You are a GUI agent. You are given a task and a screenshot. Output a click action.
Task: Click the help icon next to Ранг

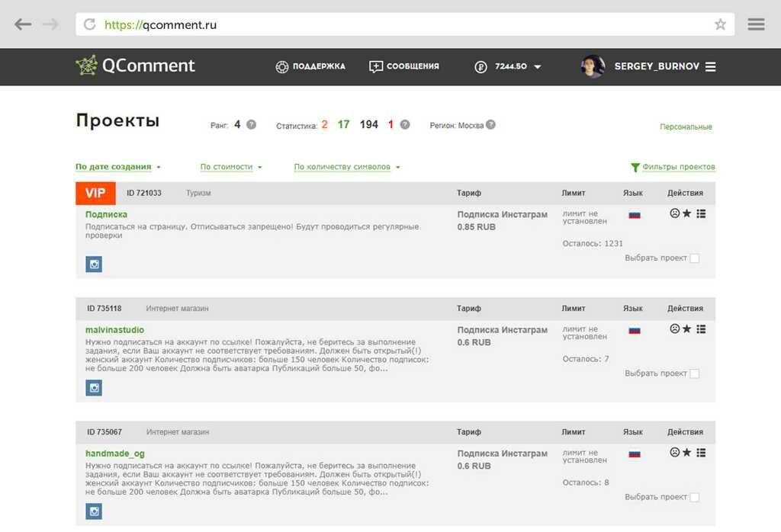[x=252, y=124]
